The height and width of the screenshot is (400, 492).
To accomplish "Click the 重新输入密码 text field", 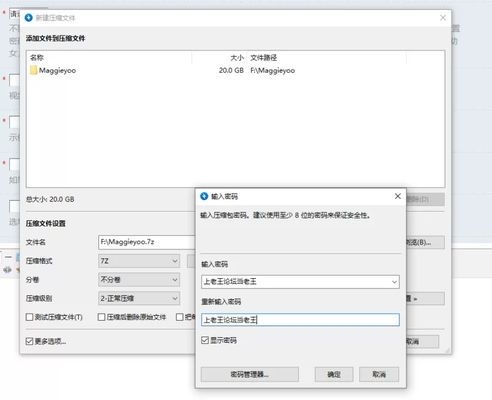I will [300, 320].
